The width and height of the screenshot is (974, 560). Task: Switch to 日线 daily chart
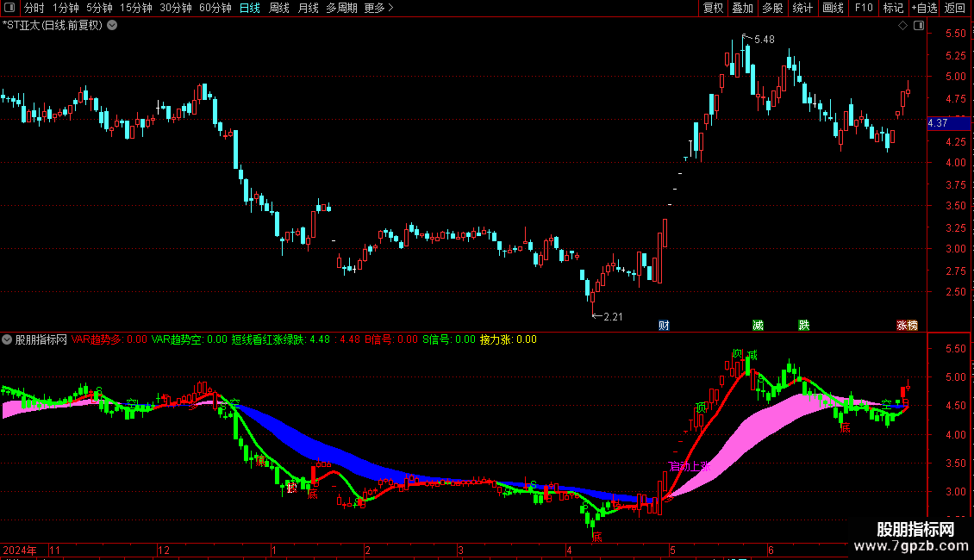pyautogui.click(x=250, y=8)
